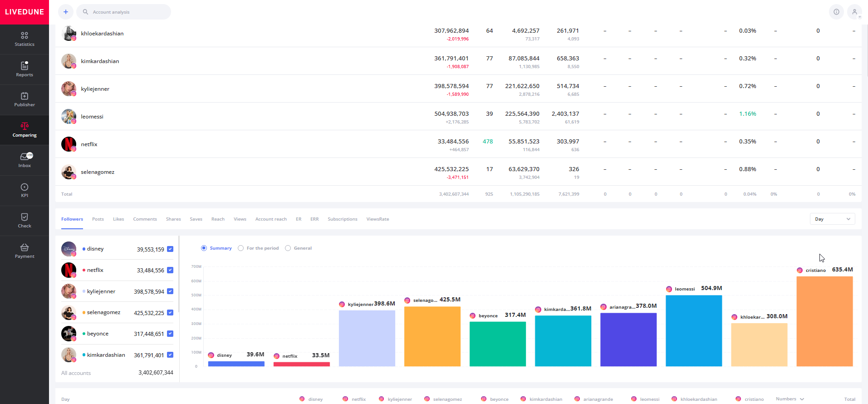
Task: Open the KPI section
Action: pyautogui.click(x=25, y=190)
